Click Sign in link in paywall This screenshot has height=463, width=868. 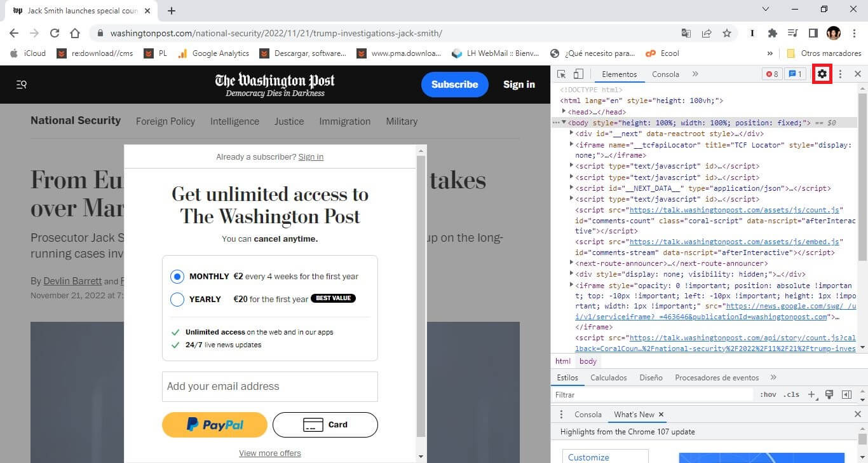tap(311, 157)
